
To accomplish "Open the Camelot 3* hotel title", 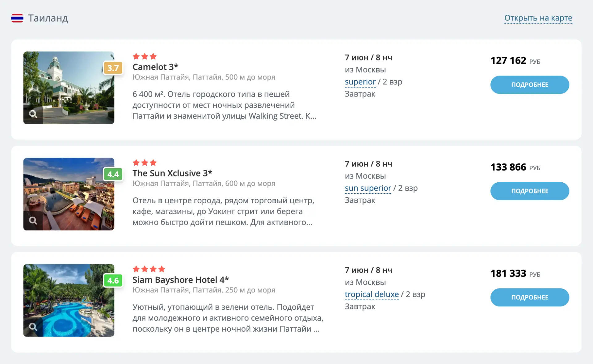I will click(x=155, y=67).
